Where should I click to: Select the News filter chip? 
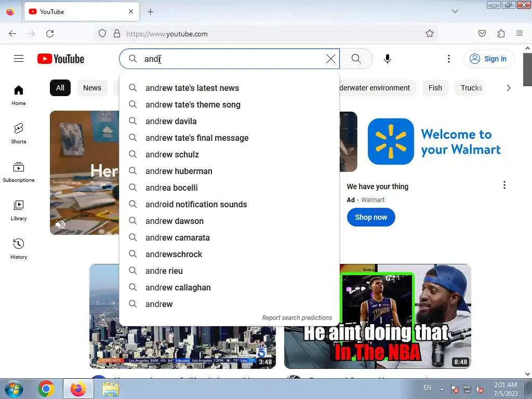(92, 88)
